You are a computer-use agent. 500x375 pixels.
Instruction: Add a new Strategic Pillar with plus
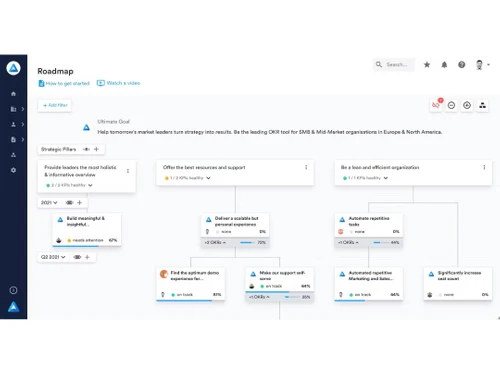97,149
